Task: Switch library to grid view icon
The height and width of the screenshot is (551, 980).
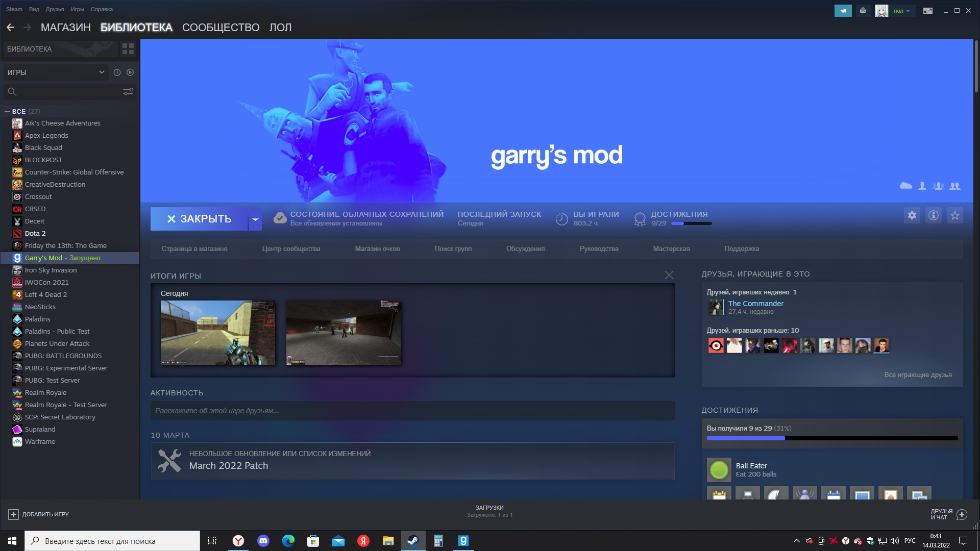Action: pos(128,49)
